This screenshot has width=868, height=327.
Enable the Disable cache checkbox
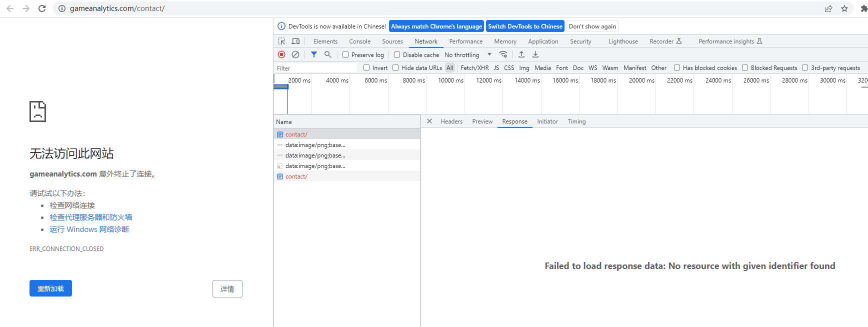click(x=397, y=54)
